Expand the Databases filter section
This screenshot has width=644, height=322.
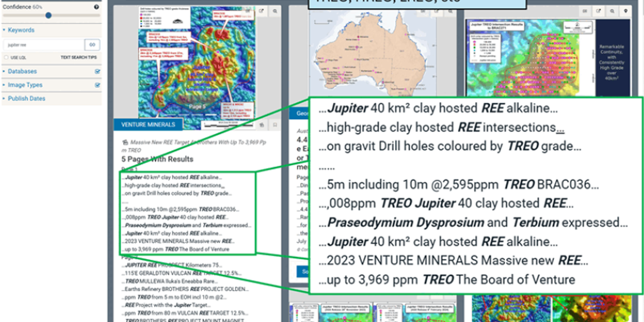tap(22, 71)
